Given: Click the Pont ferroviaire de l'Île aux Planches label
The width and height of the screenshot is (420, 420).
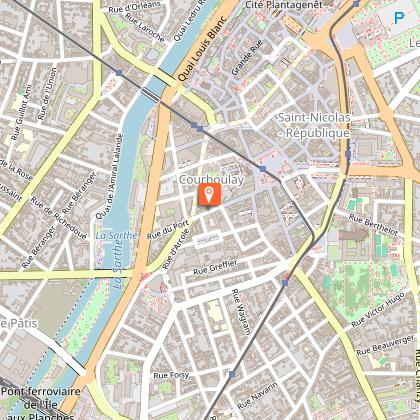Looking at the screenshot, I should [x=41, y=404].
